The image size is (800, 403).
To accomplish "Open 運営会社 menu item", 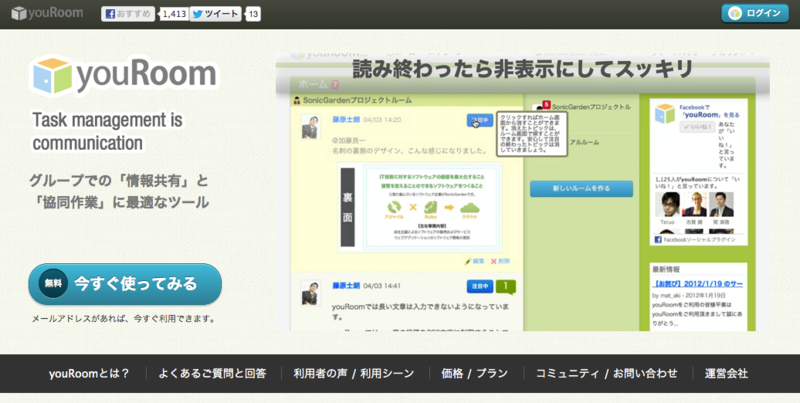I will coord(726,373).
